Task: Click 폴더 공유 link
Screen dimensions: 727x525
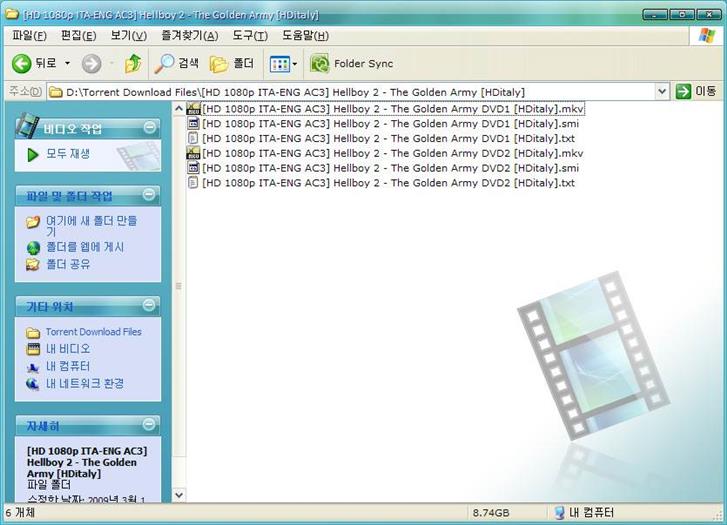Action: click(x=68, y=264)
